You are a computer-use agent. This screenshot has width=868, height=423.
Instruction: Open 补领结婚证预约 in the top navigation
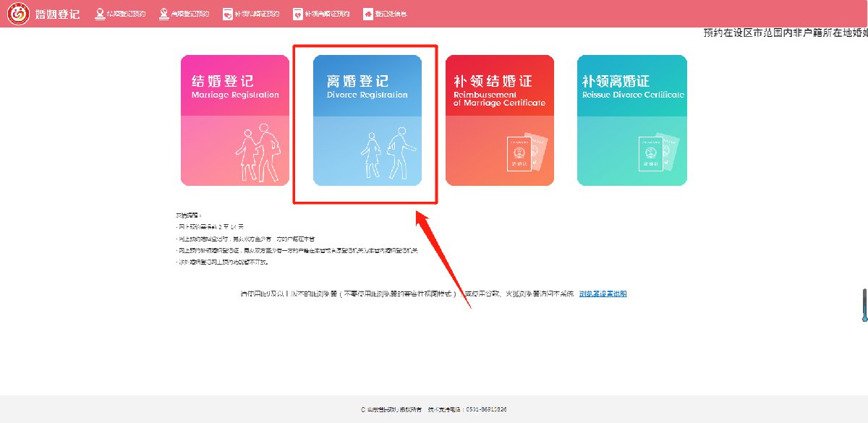[x=250, y=14]
